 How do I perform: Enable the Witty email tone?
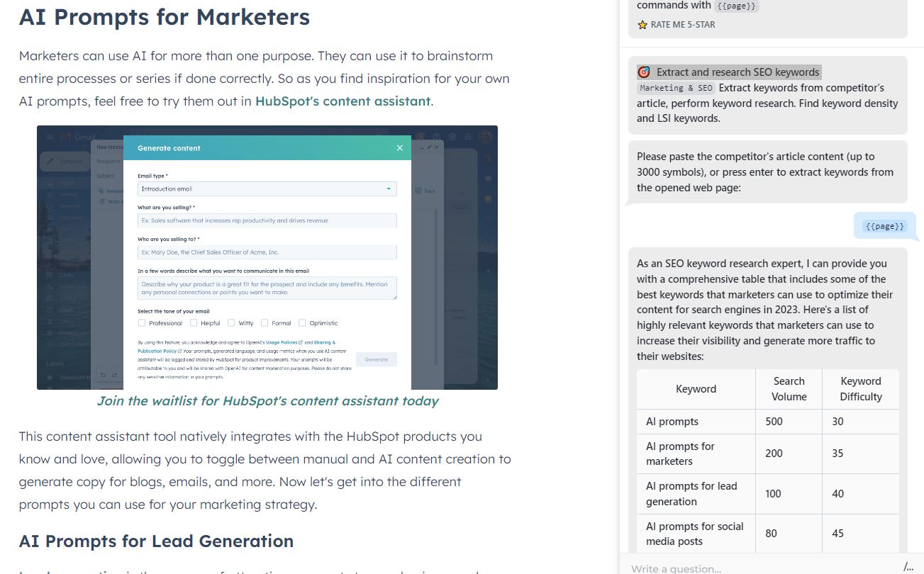231,323
